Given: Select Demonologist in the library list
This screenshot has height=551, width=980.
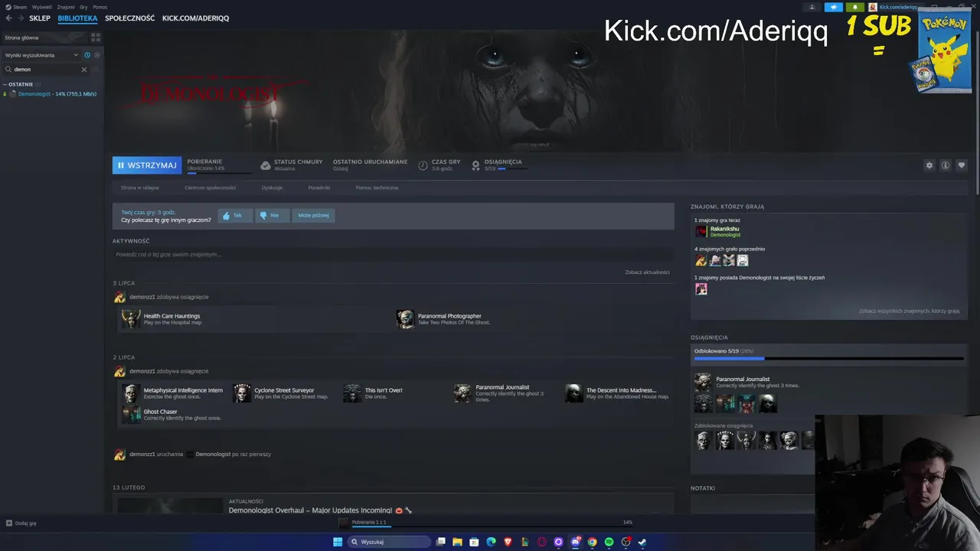Looking at the screenshot, I should pyautogui.click(x=52, y=94).
